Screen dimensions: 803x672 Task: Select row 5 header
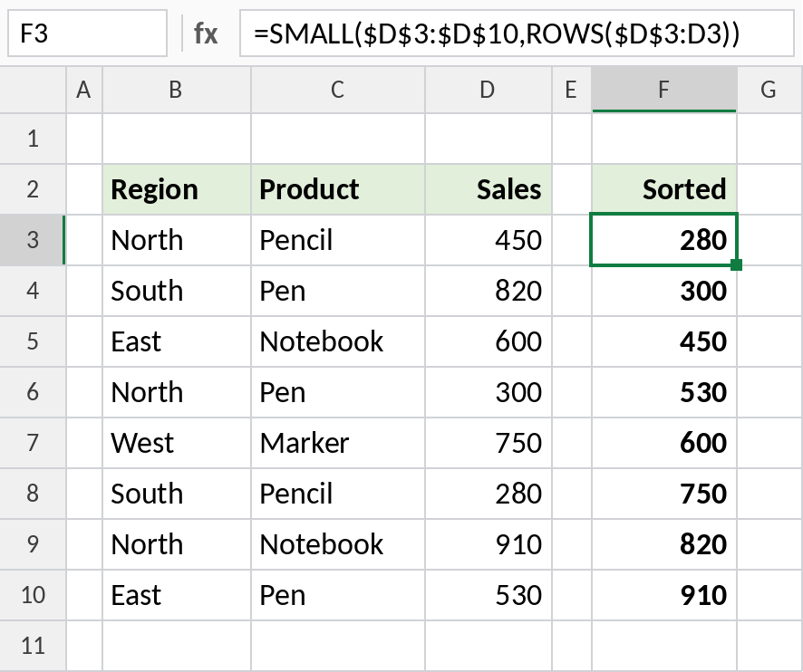pyautogui.click(x=33, y=341)
